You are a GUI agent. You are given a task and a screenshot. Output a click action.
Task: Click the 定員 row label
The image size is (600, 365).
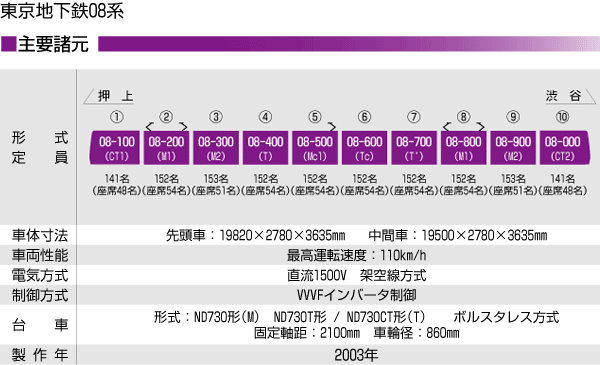(40, 157)
